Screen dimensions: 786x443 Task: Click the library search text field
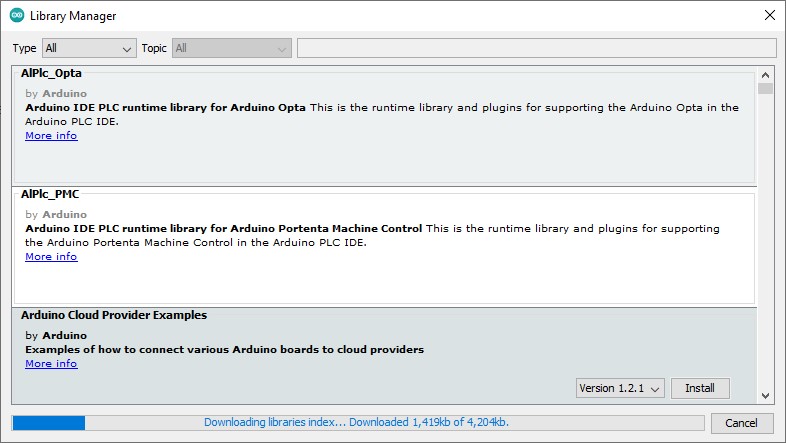point(536,48)
